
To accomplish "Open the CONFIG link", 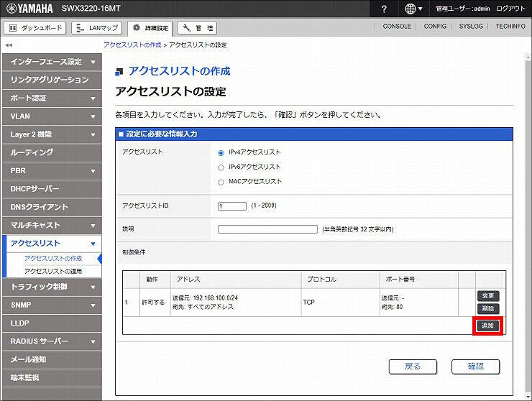I will tap(435, 26).
